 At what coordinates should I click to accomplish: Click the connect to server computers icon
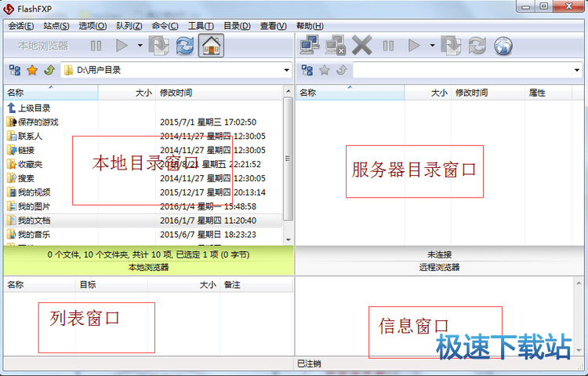310,45
